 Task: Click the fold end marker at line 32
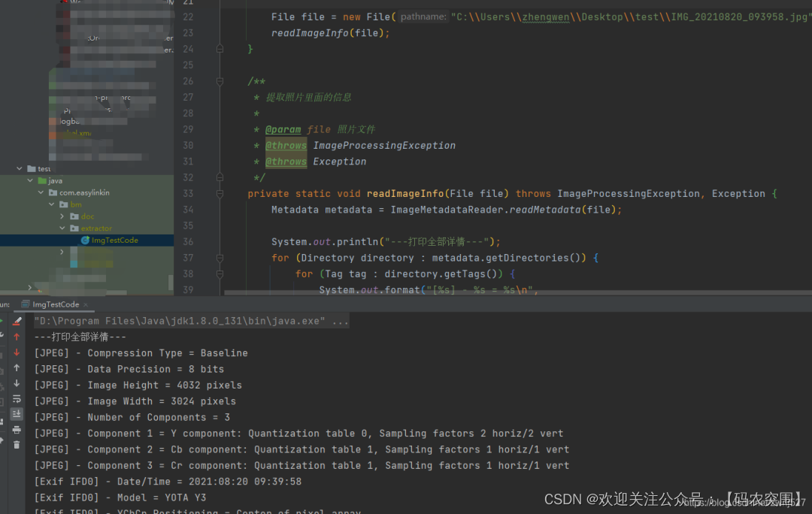click(x=220, y=177)
